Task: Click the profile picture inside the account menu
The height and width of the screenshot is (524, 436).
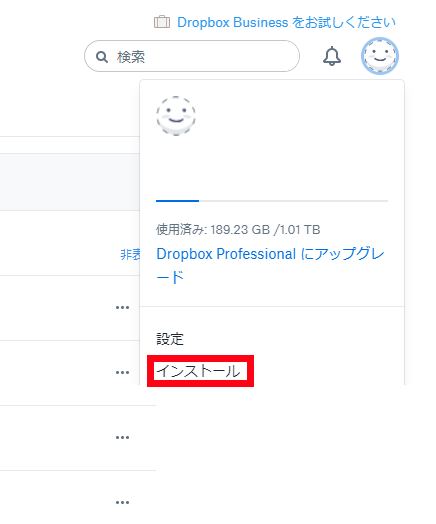Action: pyautogui.click(x=176, y=116)
